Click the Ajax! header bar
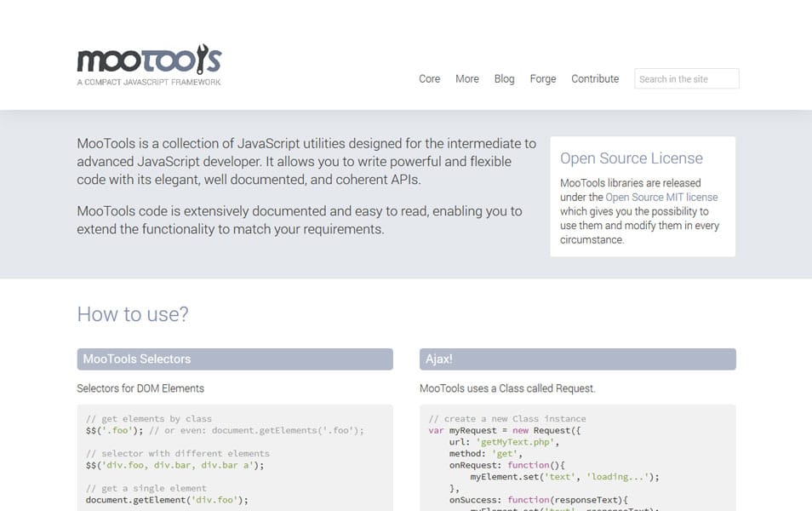 577,359
